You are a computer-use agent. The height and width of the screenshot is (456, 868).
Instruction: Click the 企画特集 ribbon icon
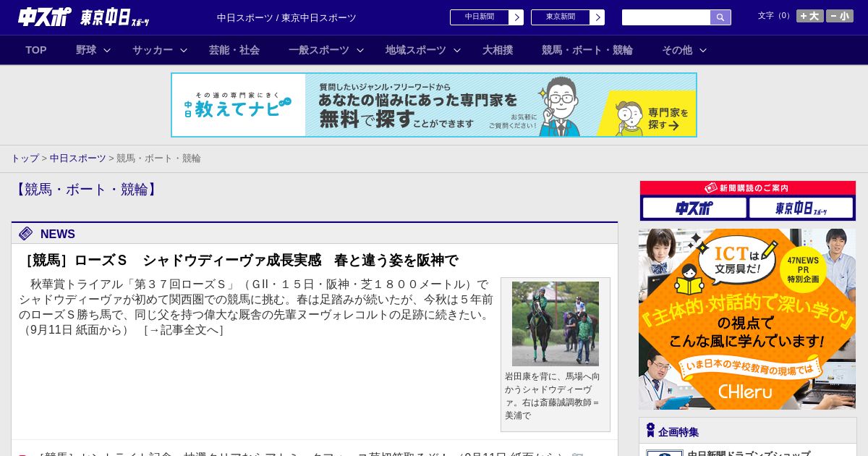pyautogui.click(x=650, y=431)
